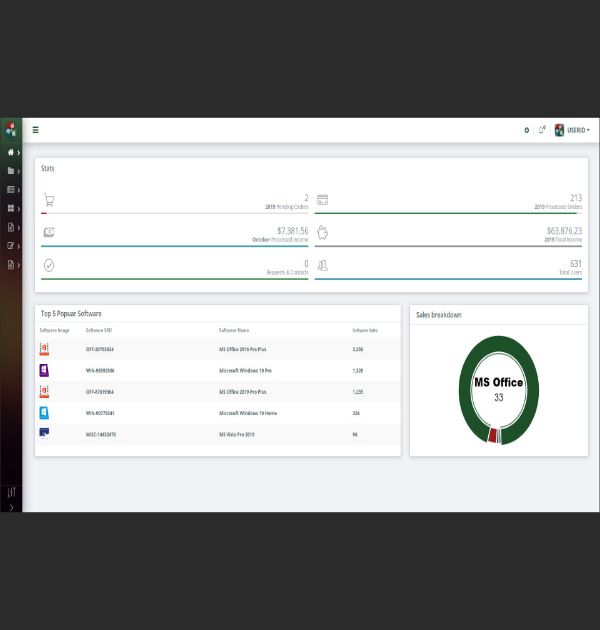
Task: Click the MS Office 2016 Pro Plus image
Action: (x=44, y=349)
